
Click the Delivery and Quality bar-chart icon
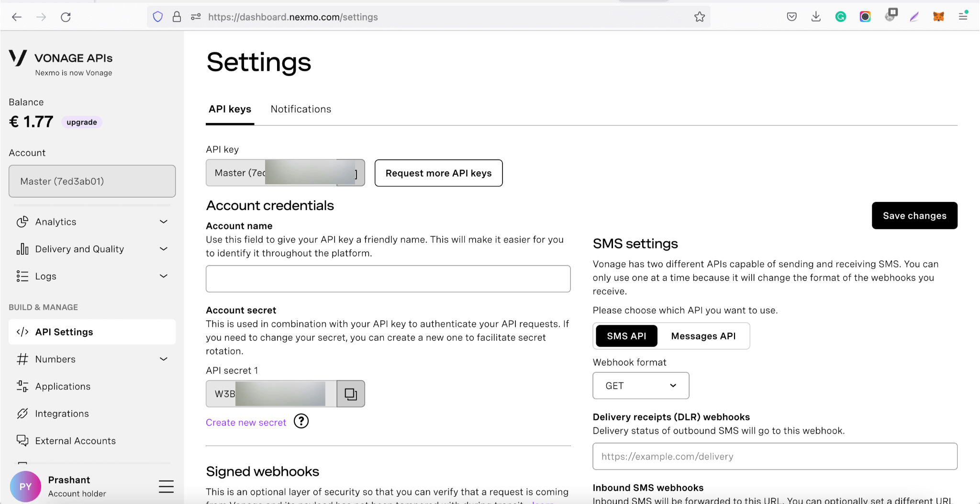coord(22,249)
